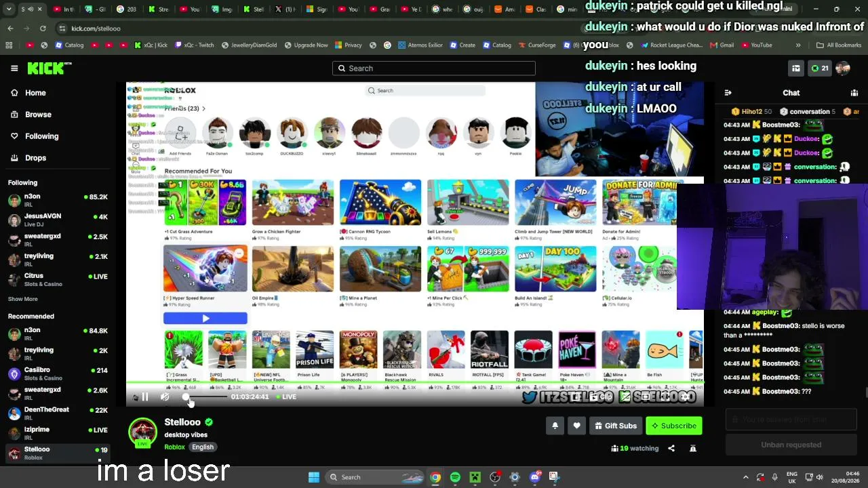
Task: Open Citrus channel in Following list
Action: [58, 279]
